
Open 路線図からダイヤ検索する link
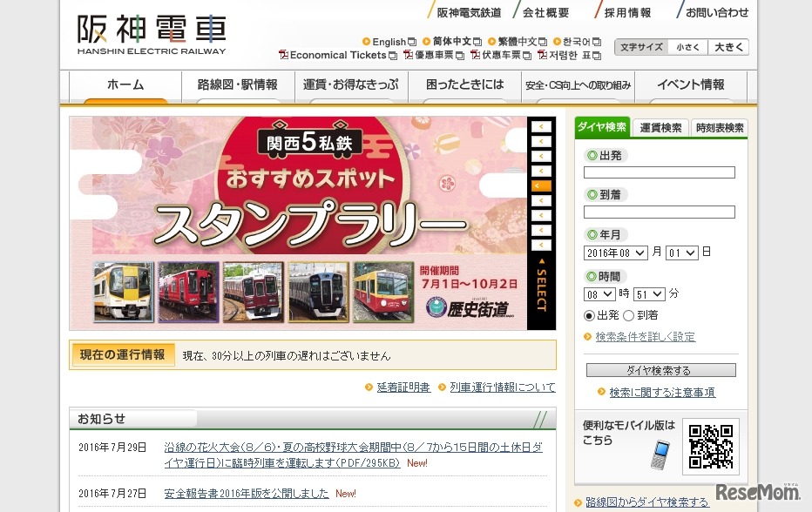(646, 502)
